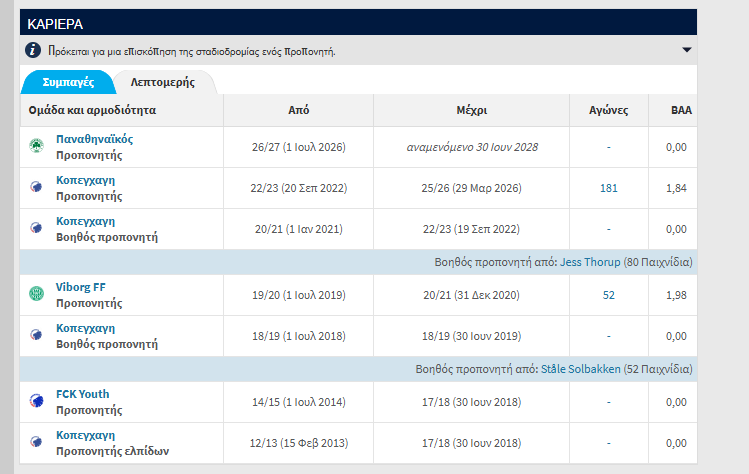
Task: Open Κοπεγχάγη link in Προπονητής ελπίδων row
Action: tap(86, 435)
